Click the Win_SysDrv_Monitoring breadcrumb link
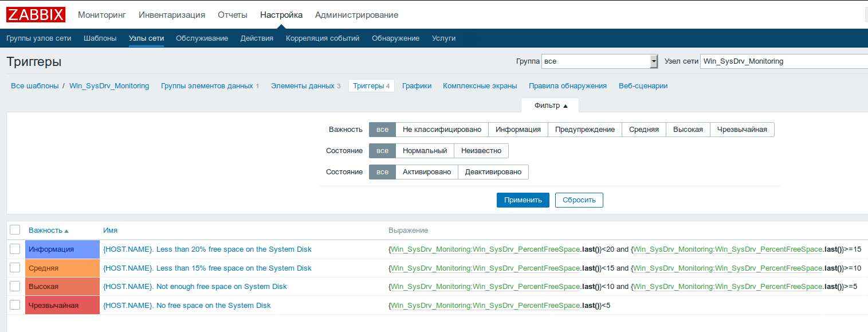Viewport: 868px width, 332px height. [x=109, y=86]
